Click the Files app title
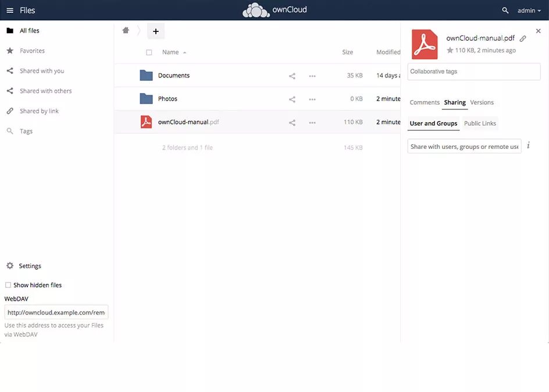The width and height of the screenshot is (549, 392). pyautogui.click(x=27, y=10)
